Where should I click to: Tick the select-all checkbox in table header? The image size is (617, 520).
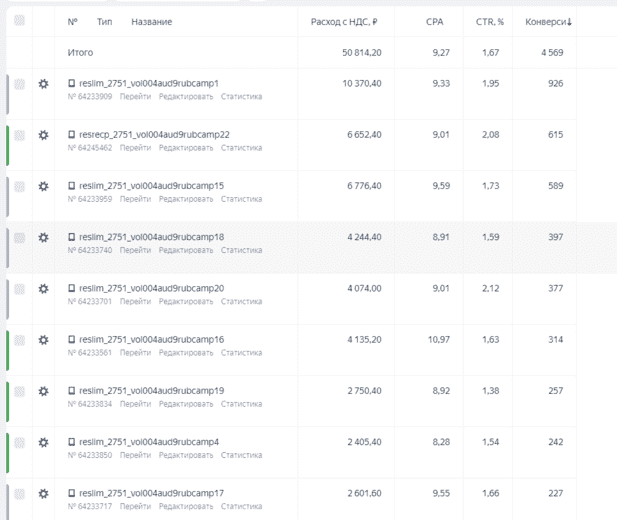[19, 20]
